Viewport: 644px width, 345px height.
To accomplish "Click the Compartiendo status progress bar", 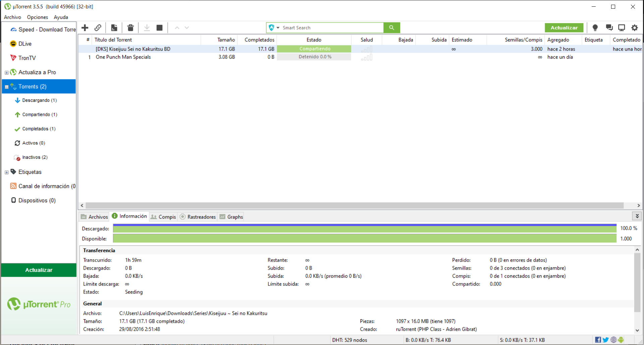I will (x=314, y=49).
